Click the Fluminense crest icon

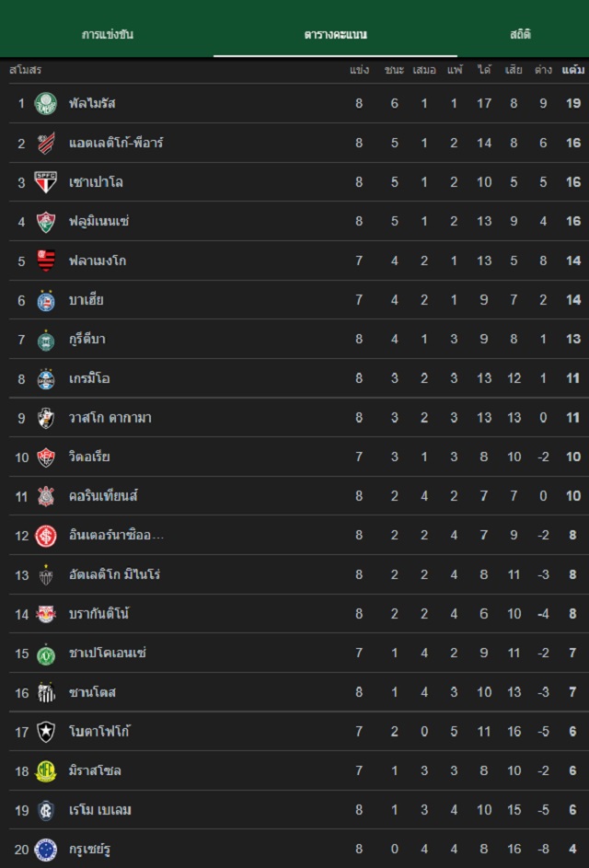coord(45,221)
